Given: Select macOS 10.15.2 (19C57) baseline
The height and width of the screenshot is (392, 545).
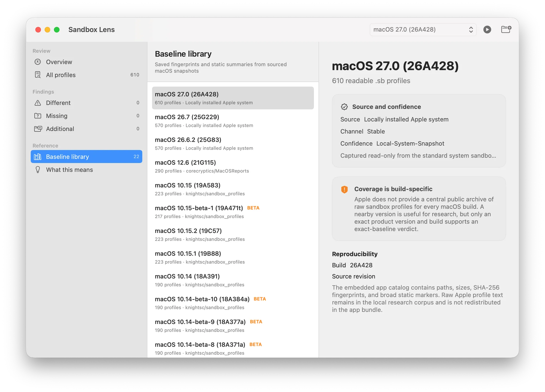Looking at the screenshot, I should click(233, 235).
